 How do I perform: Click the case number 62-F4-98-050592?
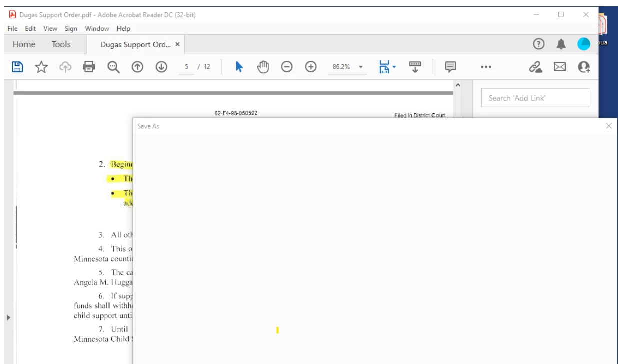(x=236, y=113)
